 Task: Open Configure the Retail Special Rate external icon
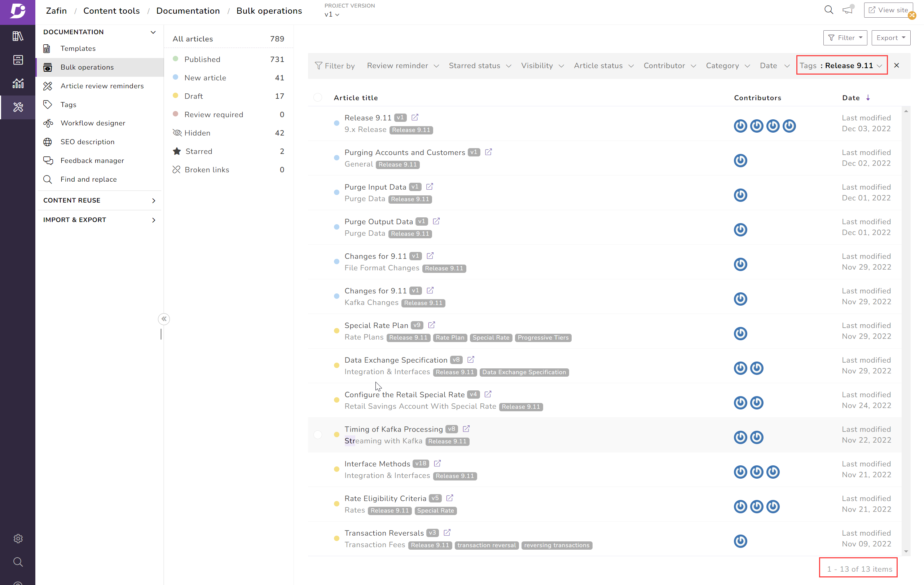[x=488, y=394]
